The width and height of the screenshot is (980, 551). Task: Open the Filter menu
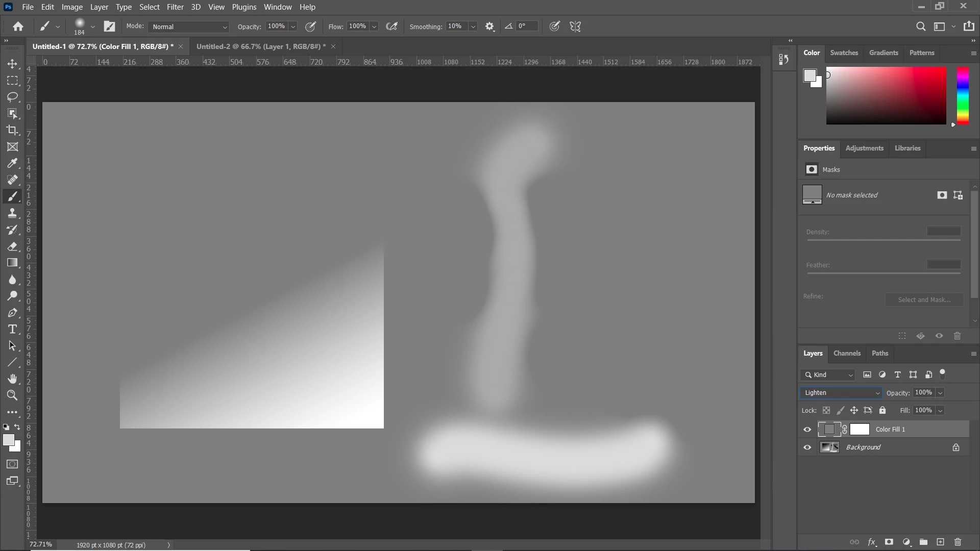click(175, 7)
